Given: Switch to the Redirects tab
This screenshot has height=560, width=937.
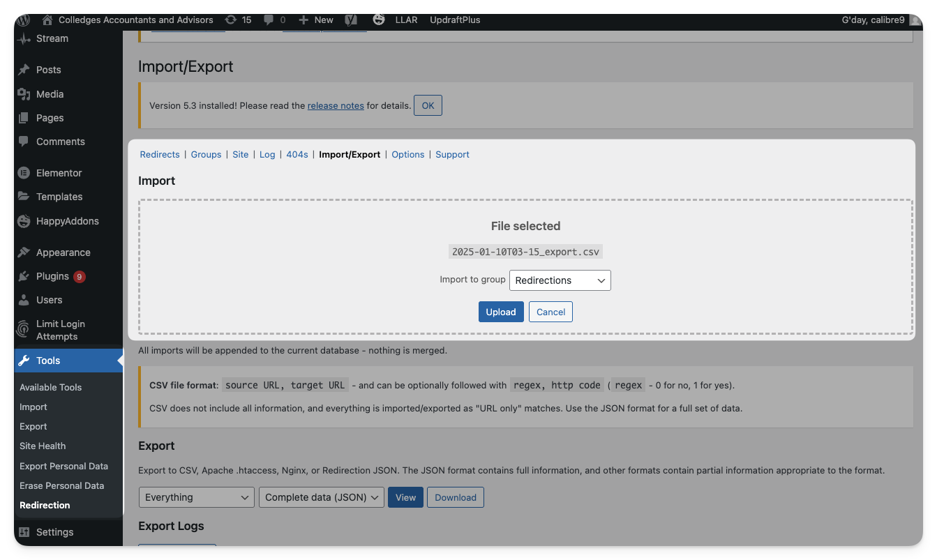Looking at the screenshot, I should 160,155.
